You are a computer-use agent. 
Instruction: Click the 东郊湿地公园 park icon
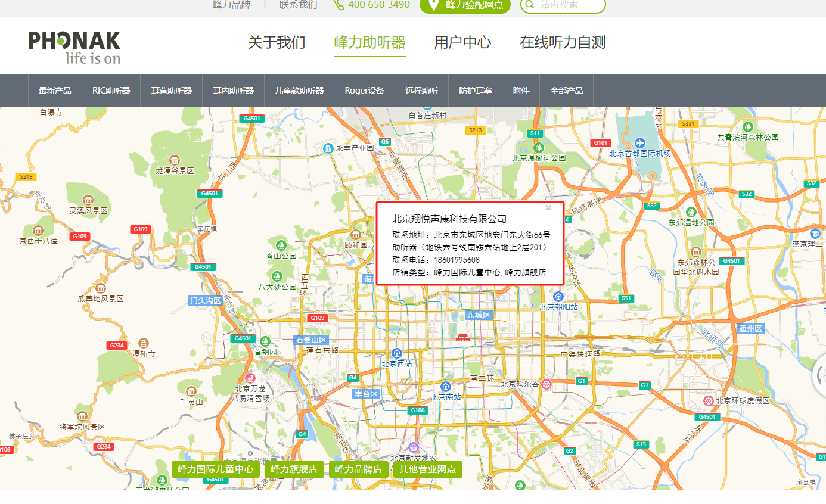point(691,212)
